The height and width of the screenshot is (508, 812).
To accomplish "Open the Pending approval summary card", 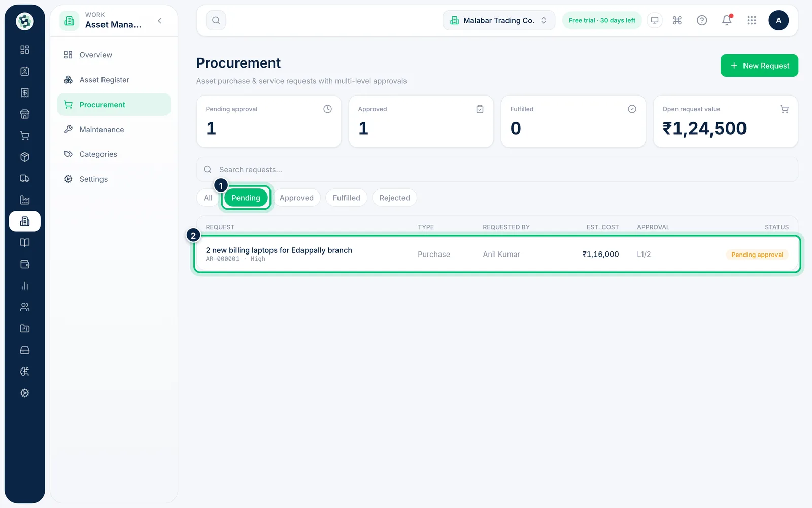I will (268, 121).
